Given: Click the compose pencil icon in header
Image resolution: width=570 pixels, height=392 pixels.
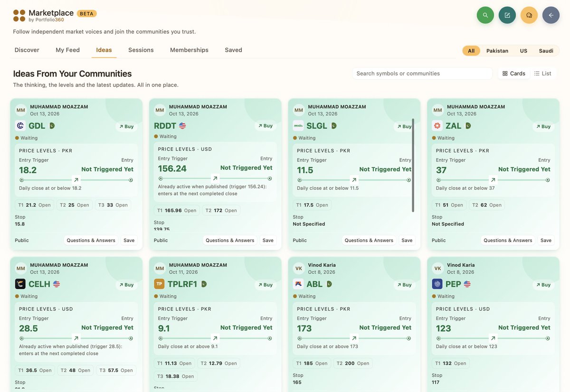Looking at the screenshot, I should click(x=507, y=15).
